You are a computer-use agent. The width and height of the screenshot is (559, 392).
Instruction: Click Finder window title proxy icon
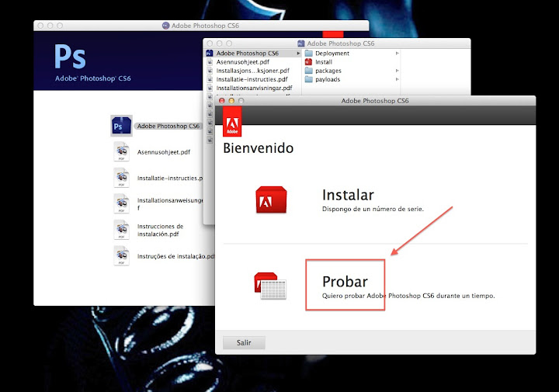(301, 43)
